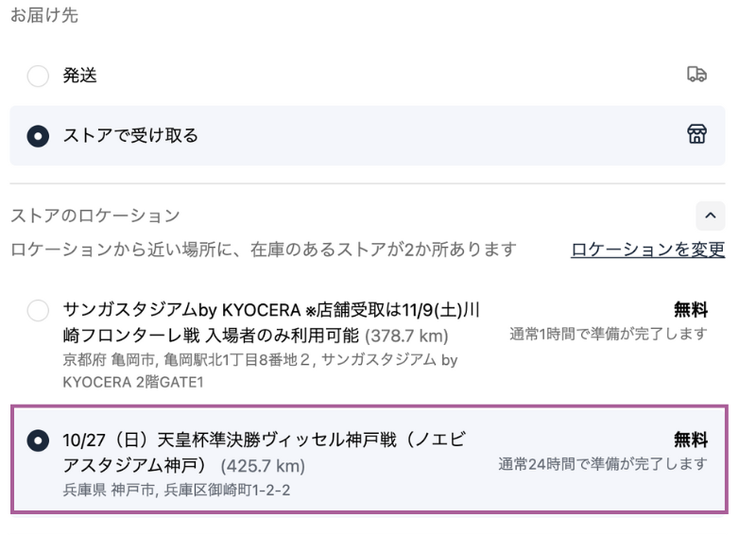Click the お届け先 section heading

[44, 15]
